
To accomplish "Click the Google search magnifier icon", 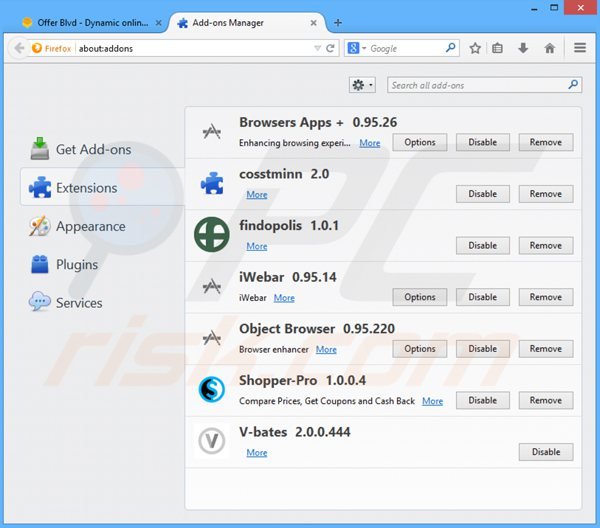I will [451, 48].
